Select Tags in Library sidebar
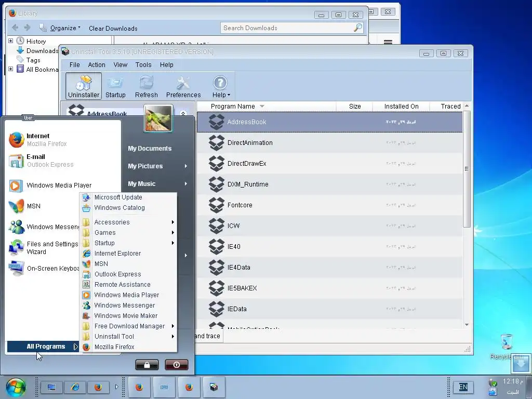 33,60
